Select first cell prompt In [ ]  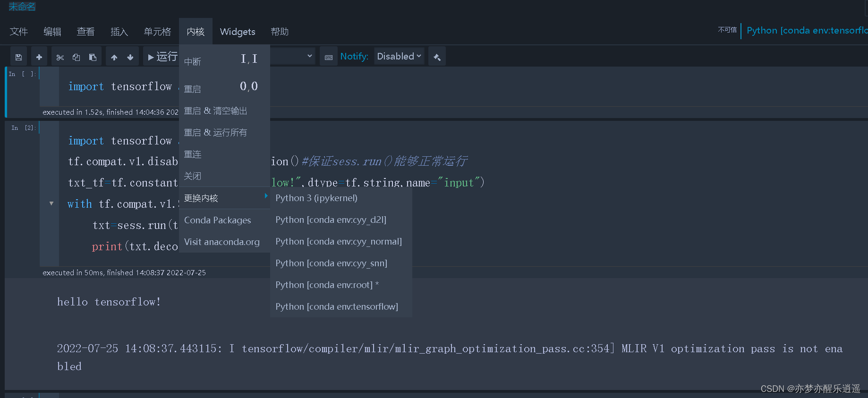pyautogui.click(x=23, y=74)
